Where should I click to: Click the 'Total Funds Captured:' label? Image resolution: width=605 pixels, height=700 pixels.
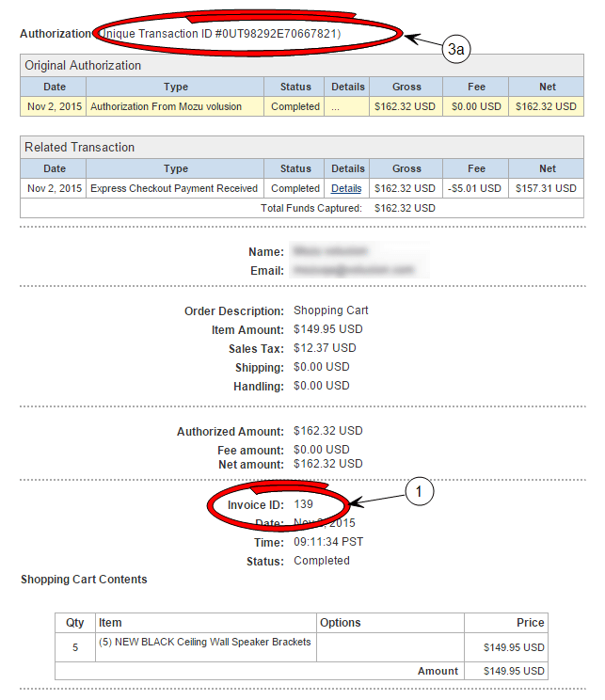coord(311,208)
